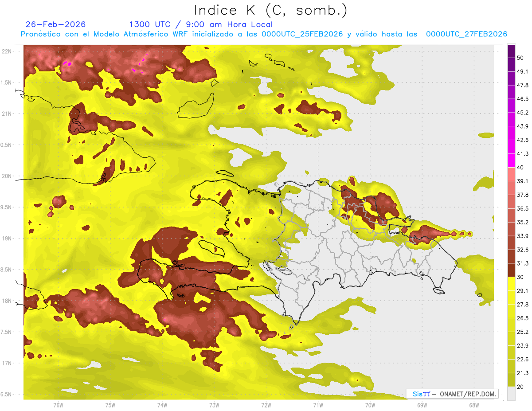Click the map title "Indice K (C, somb.)"

point(270,10)
